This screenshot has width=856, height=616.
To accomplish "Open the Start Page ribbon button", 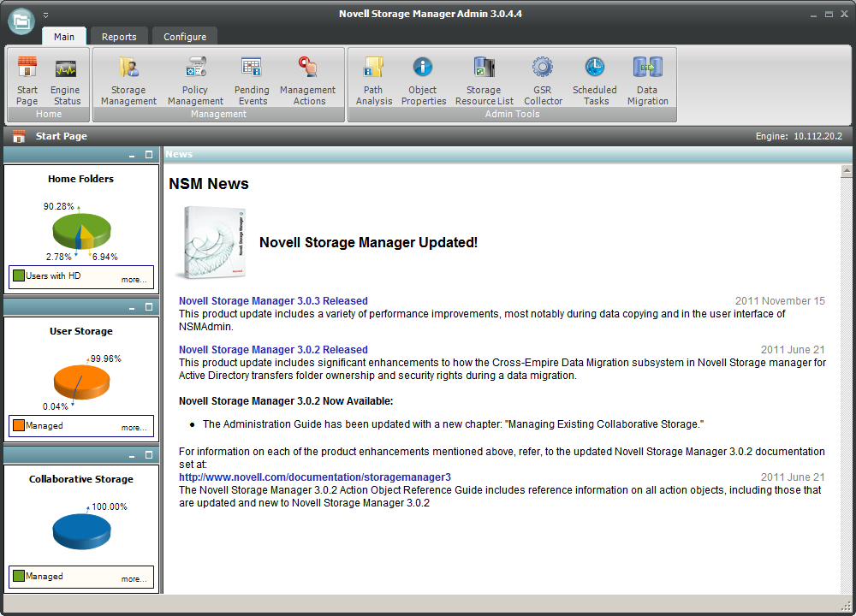I will pos(27,80).
